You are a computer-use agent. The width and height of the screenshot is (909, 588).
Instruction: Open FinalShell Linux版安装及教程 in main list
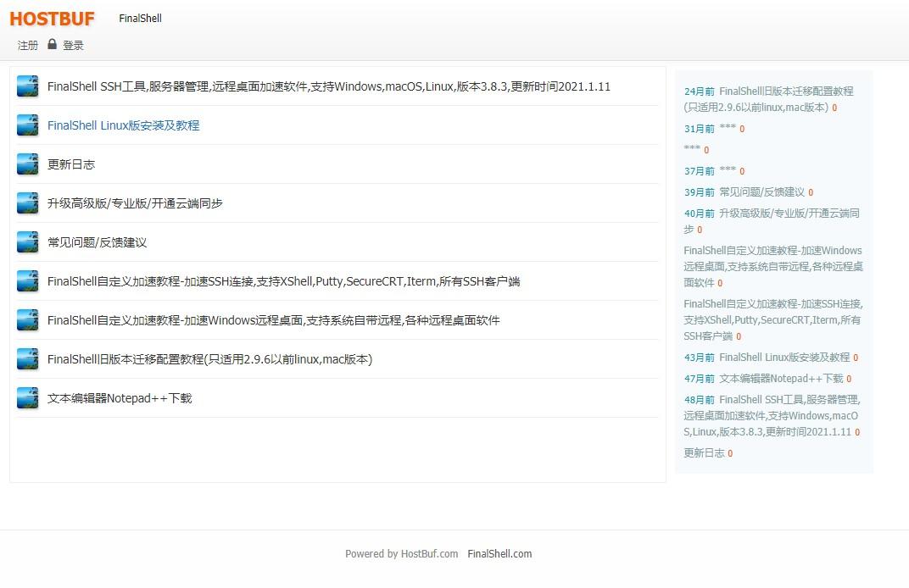click(x=123, y=125)
